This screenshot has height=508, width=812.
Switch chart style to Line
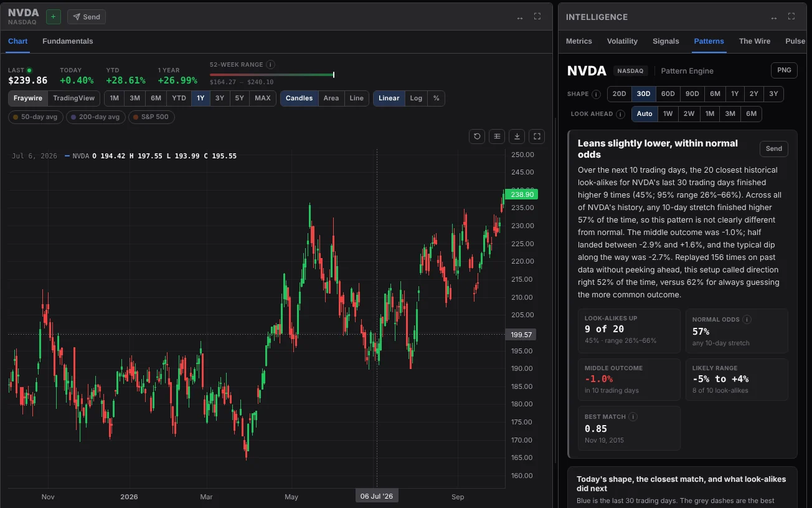356,98
